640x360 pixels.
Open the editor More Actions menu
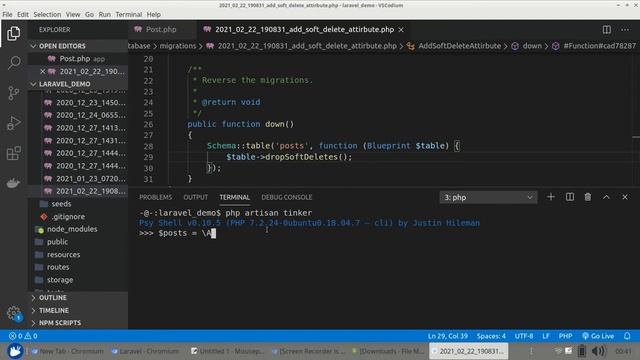625,29
